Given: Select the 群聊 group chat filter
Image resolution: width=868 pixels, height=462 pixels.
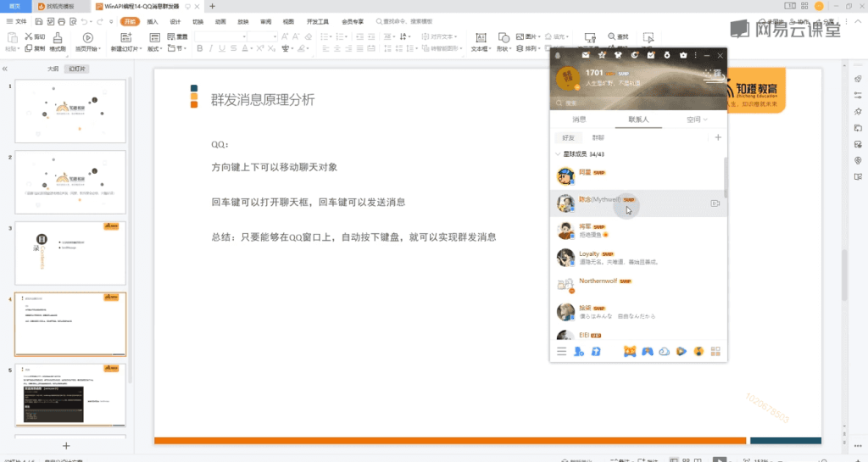Looking at the screenshot, I should tap(598, 137).
